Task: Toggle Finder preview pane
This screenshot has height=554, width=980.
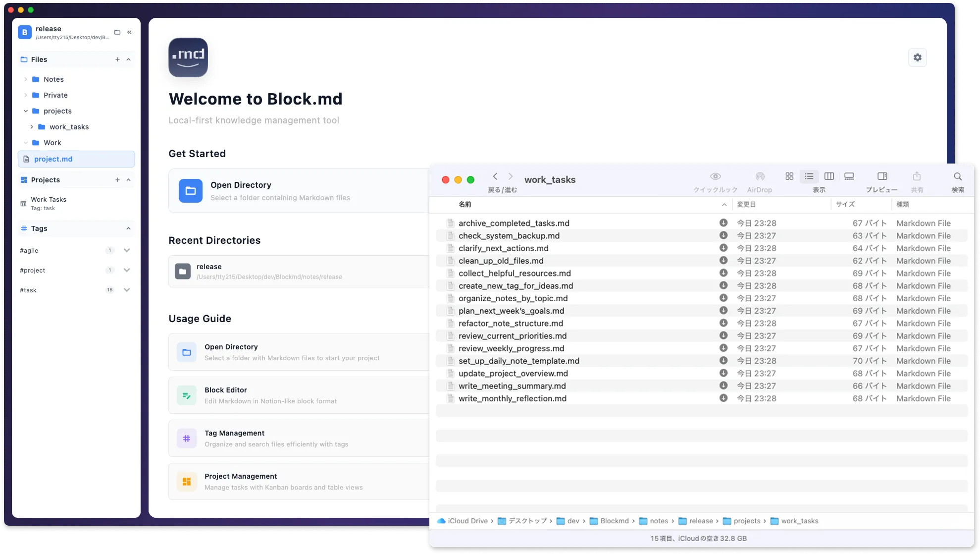Action: click(882, 176)
